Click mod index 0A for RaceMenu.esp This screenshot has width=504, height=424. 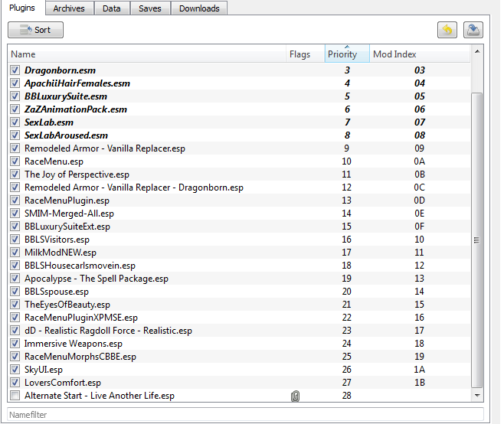420,161
